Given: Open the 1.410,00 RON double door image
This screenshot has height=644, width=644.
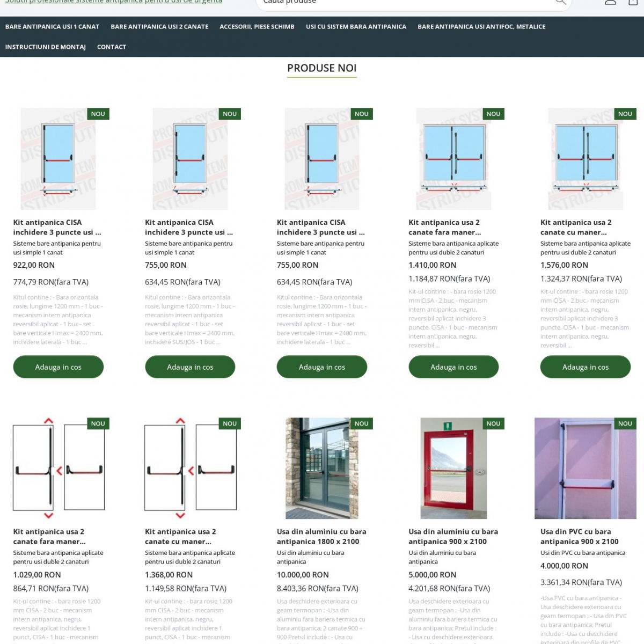Looking at the screenshot, I should (453, 159).
